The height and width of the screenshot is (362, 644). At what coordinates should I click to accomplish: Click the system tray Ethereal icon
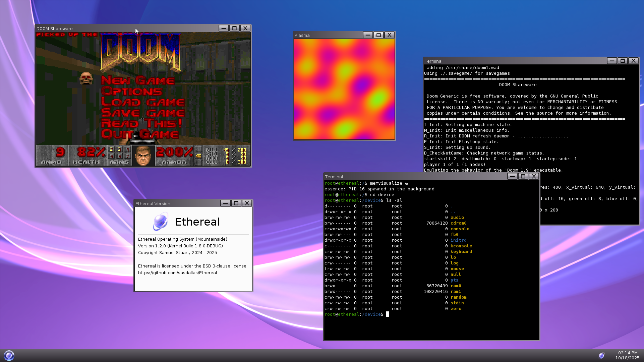pyautogui.click(x=601, y=356)
